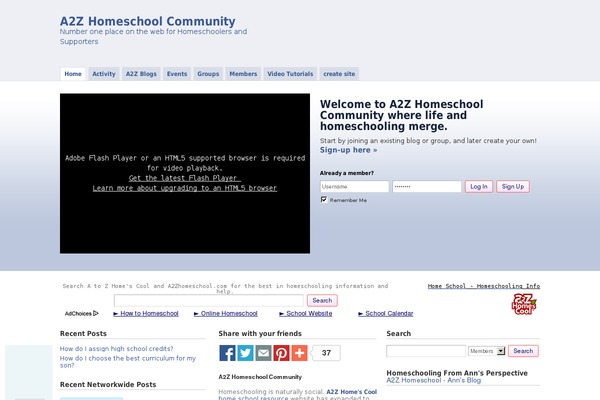Click the Log In button

(x=479, y=186)
